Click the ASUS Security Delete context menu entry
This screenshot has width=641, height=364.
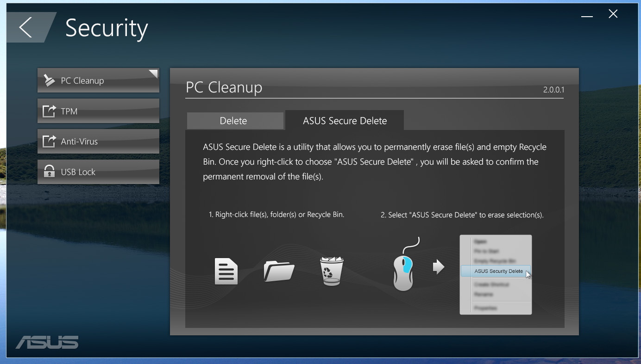coord(496,271)
